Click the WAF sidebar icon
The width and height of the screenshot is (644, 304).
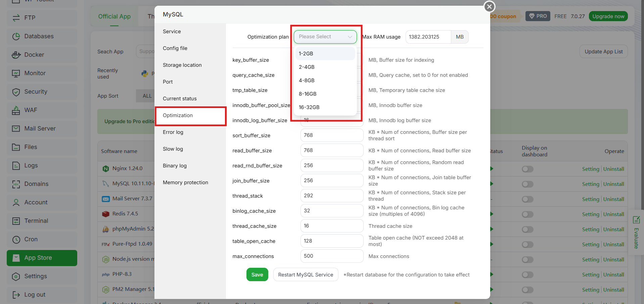(16, 110)
